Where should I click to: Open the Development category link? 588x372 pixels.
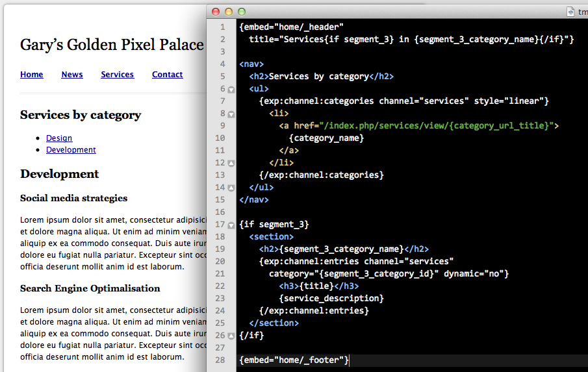(x=71, y=150)
